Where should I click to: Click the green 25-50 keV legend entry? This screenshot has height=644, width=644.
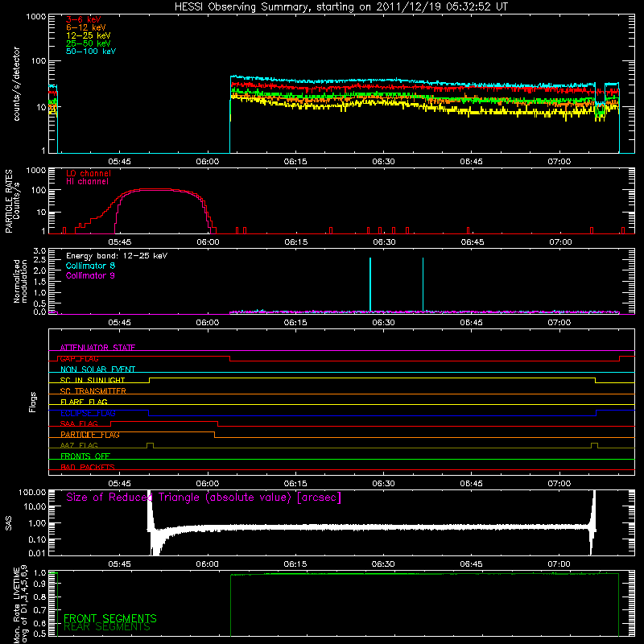pos(89,43)
